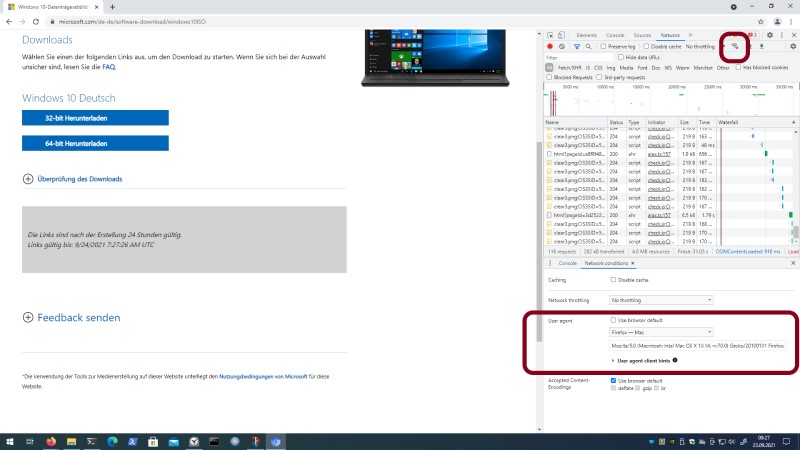This screenshot has height=450, width=800.
Task: Open the Windows Start menu
Action: 10,441
